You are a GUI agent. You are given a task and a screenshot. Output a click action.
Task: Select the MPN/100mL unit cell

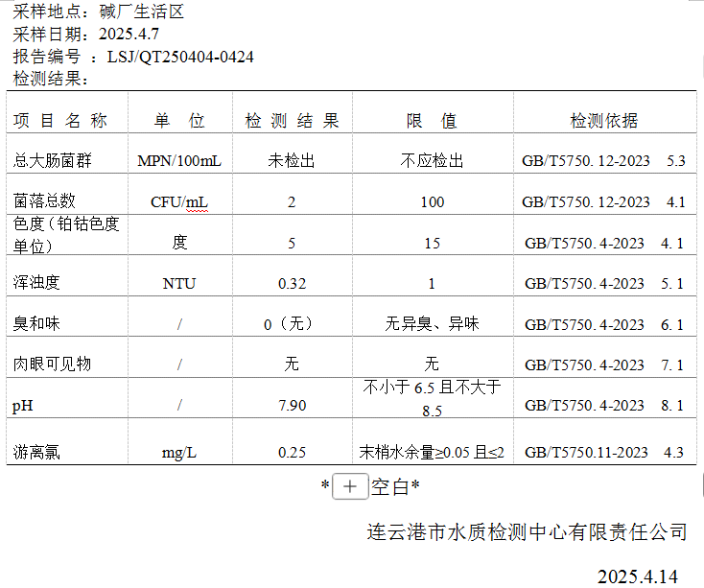pyautogui.click(x=179, y=161)
